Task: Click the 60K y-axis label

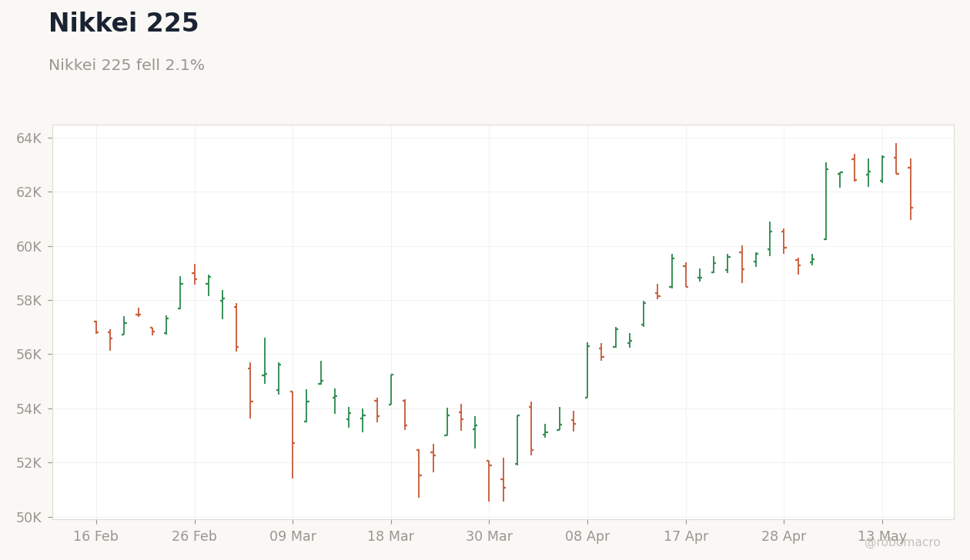Action: tap(28, 247)
